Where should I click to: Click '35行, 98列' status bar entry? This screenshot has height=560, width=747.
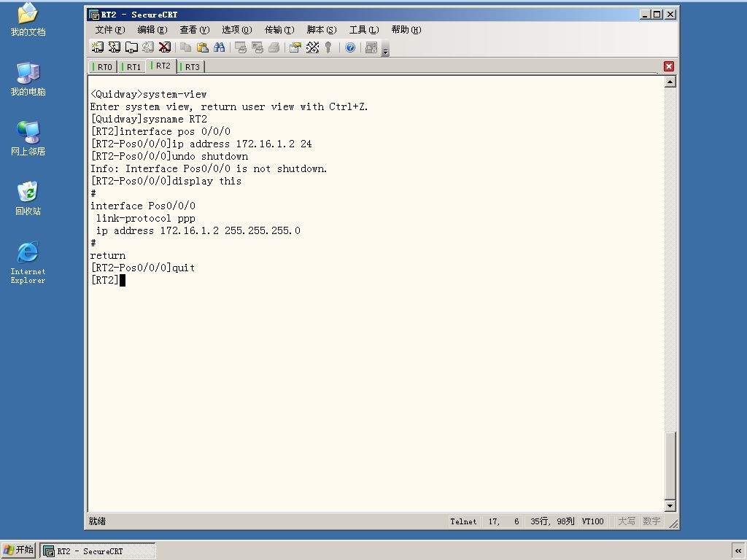(x=552, y=521)
